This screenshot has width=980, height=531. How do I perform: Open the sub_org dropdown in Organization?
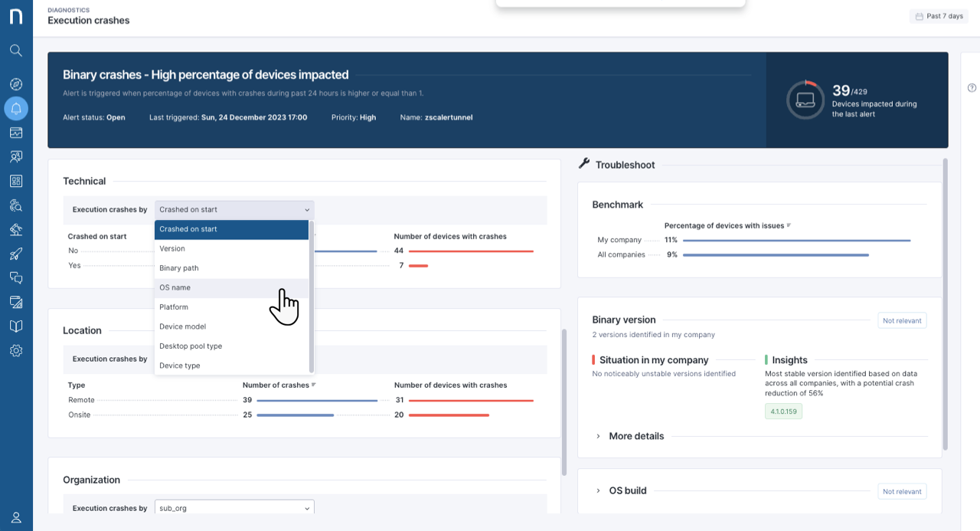[x=234, y=508]
